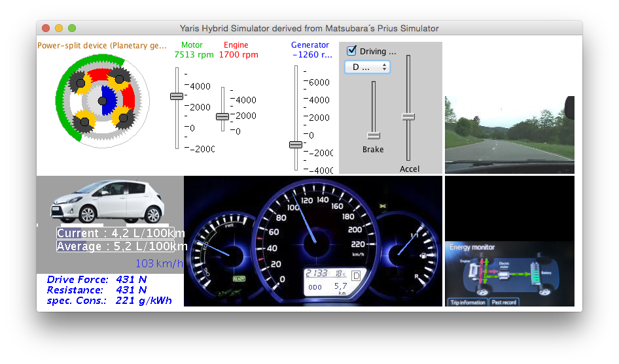
Task: Click the 103 km/h speed text
Action: pos(159,263)
